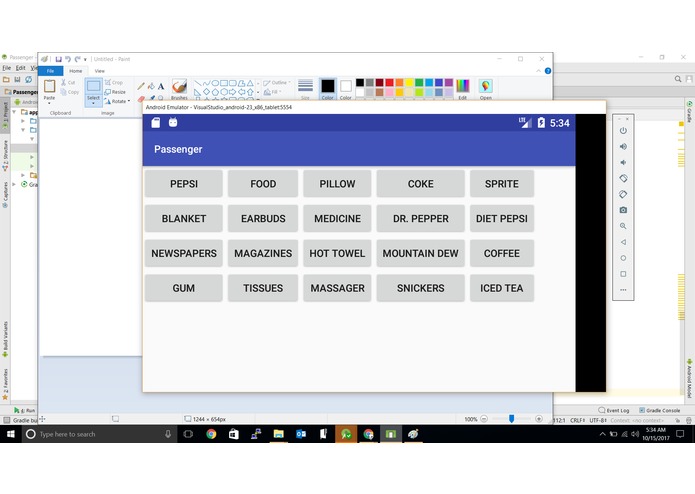This screenshot has height=494, width=695.
Task: Click the Paint help question mark icon
Action: tap(548, 71)
